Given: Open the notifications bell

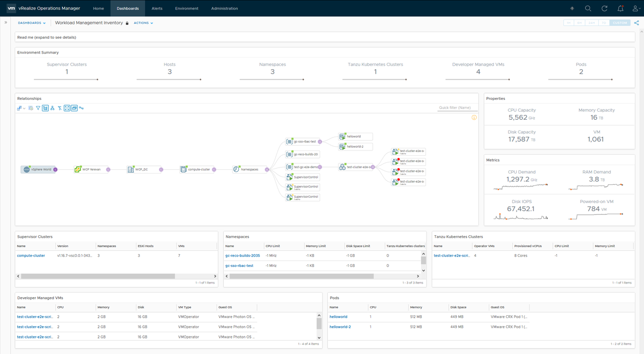Looking at the screenshot, I should (620, 9).
